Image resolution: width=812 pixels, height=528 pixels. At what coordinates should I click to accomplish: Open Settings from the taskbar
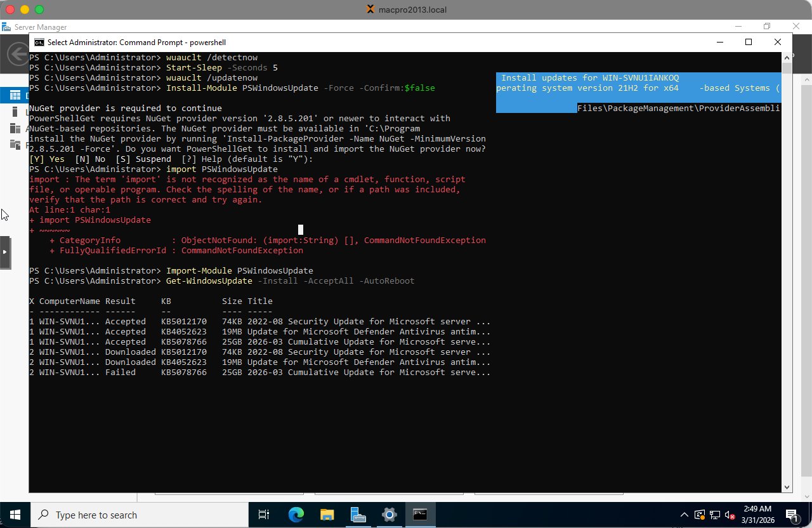click(x=390, y=515)
